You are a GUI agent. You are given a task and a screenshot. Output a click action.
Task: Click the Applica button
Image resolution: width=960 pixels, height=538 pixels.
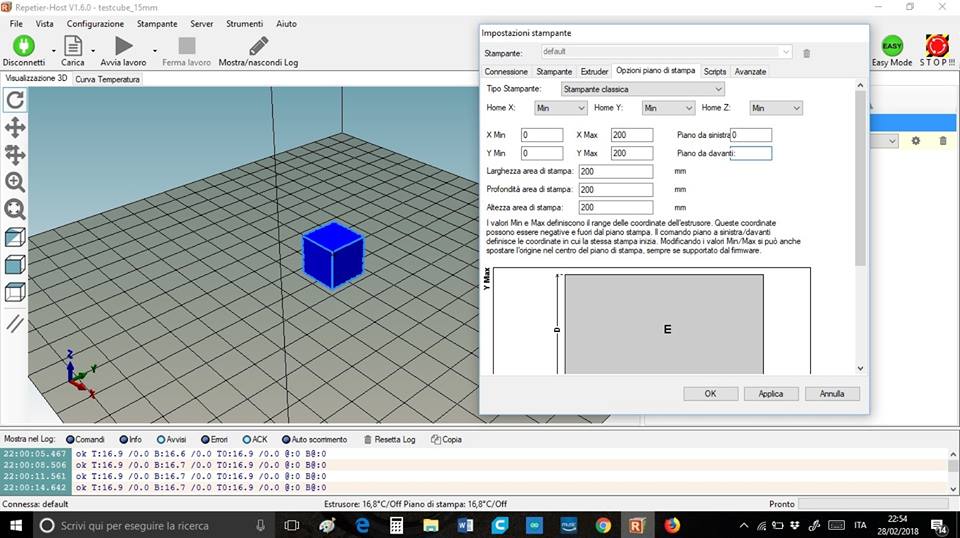pos(771,394)
